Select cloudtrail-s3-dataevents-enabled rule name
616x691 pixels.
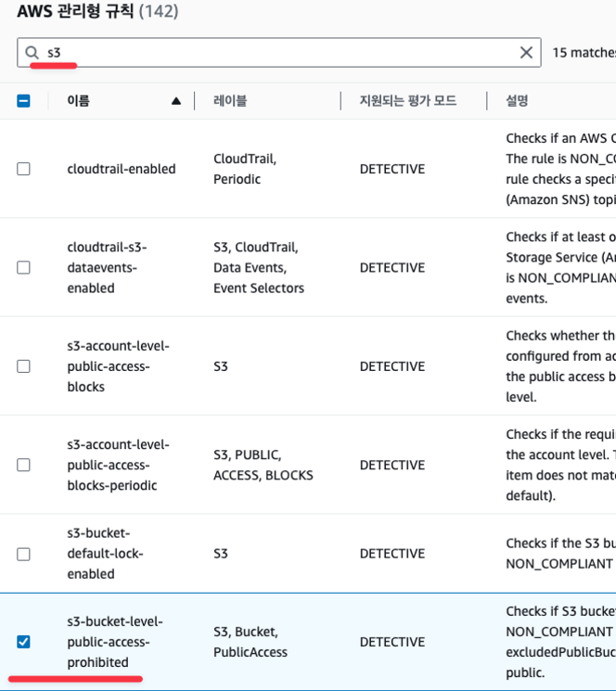click(x=107, y=267)
